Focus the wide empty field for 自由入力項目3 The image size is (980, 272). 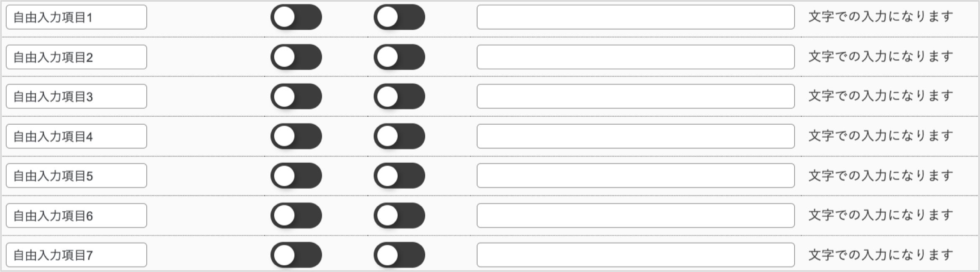point(635,96)
